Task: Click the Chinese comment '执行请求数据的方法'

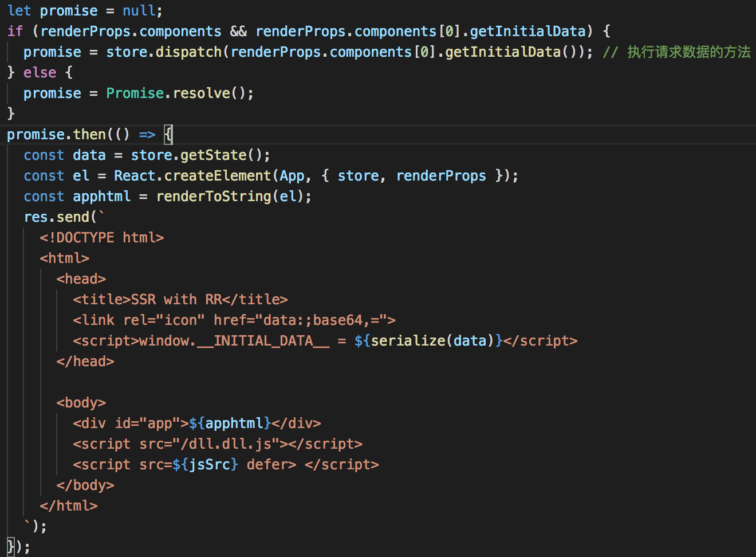Action: click(688, 52)
